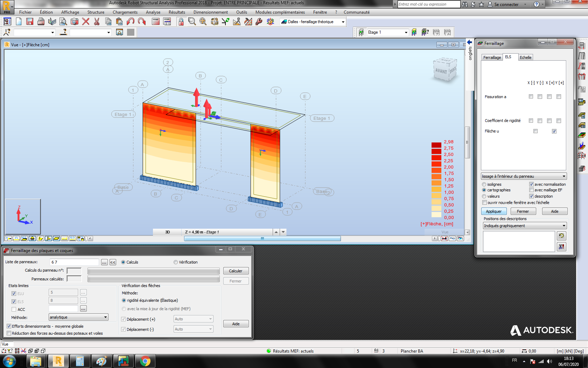The image size is (588, 368).
Task: Click the Appliquer button
Action: pos(493,211)
